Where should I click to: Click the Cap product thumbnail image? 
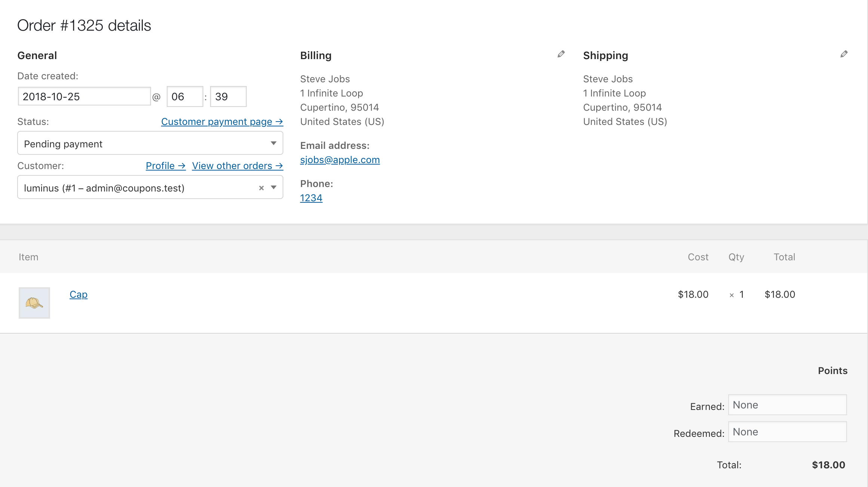point(34,303)
